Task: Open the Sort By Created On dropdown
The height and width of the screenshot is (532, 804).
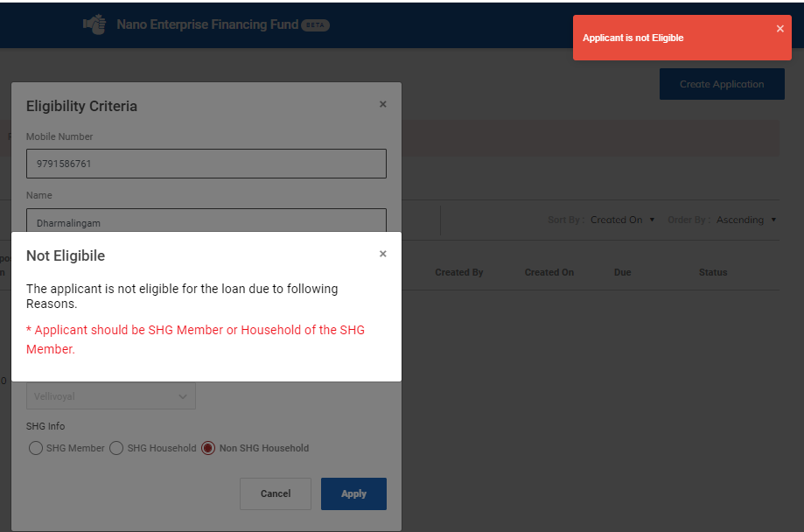Action: pos(622,220)
